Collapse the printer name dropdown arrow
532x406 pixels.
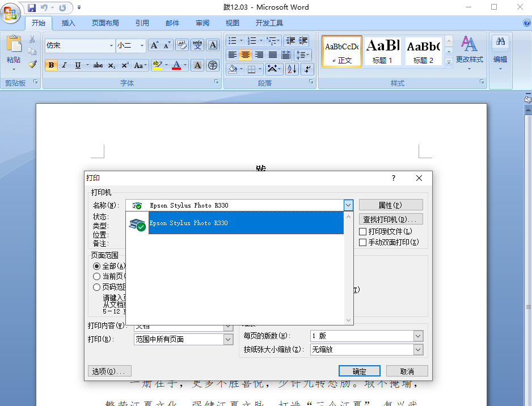coord(349,205)
